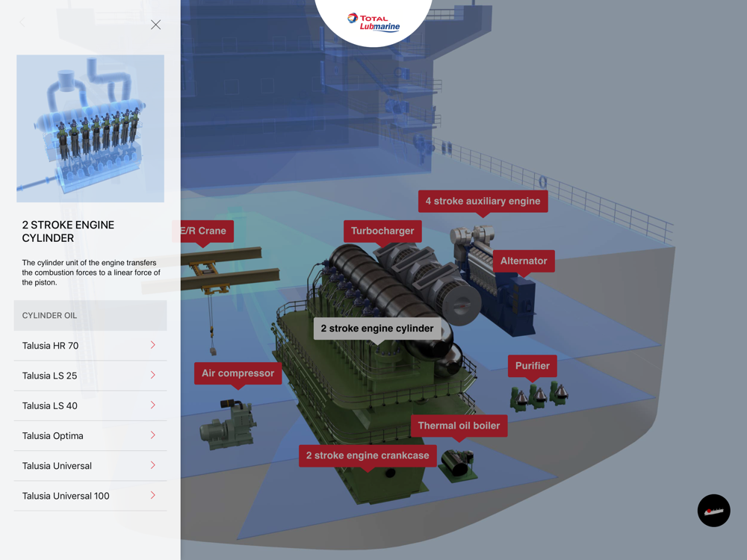Go back using the faded left arrow
This screenshot has height=560, width=747.
click(22, 22)
